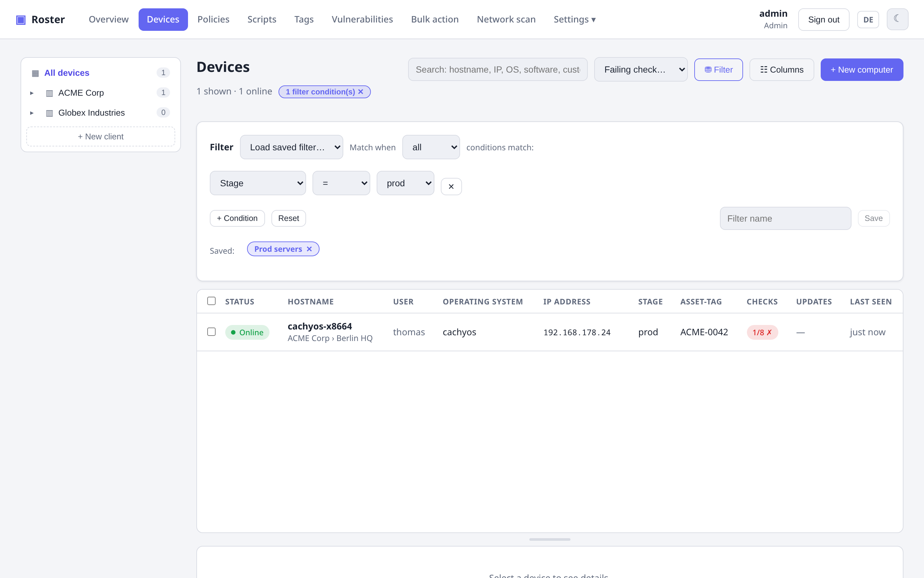Click the Globex Industries building icon
924x578 pixels.
point(49,113)
